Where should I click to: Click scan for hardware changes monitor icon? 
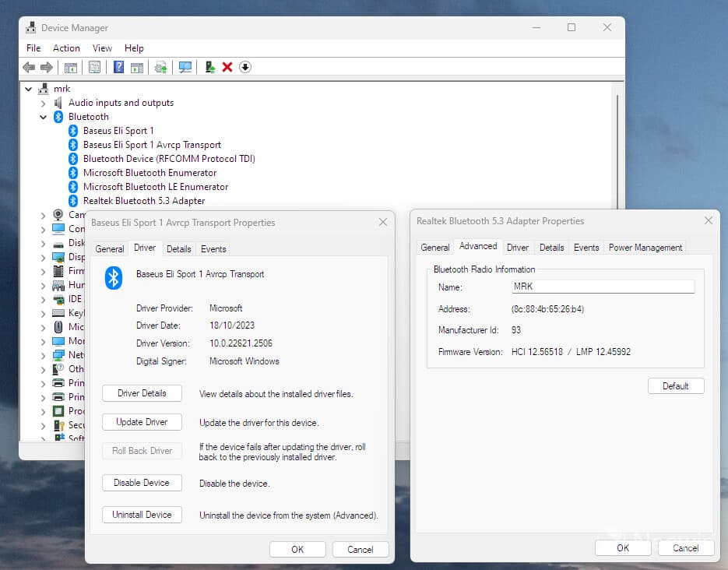185,67
